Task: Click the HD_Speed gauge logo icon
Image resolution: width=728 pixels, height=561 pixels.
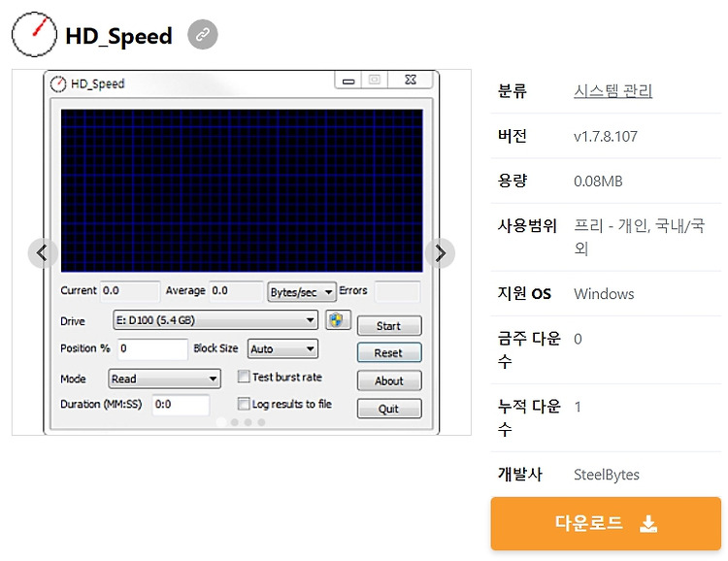Action: (x=34, y=34)
